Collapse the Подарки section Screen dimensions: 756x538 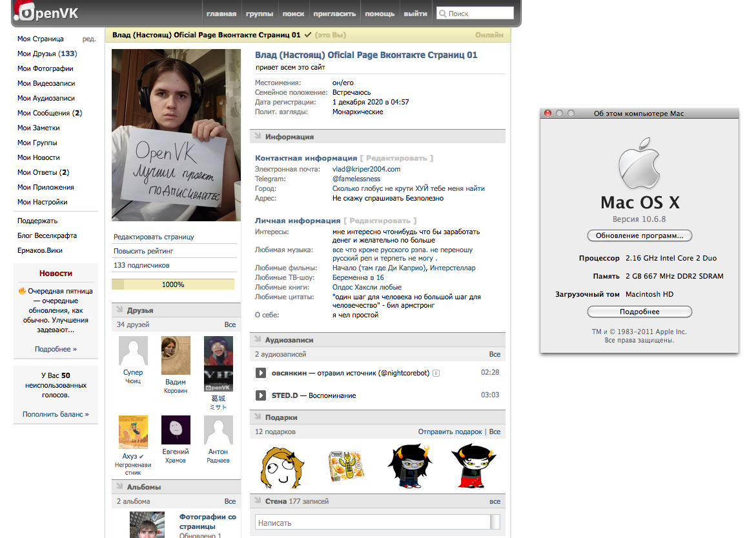(258, 417)
